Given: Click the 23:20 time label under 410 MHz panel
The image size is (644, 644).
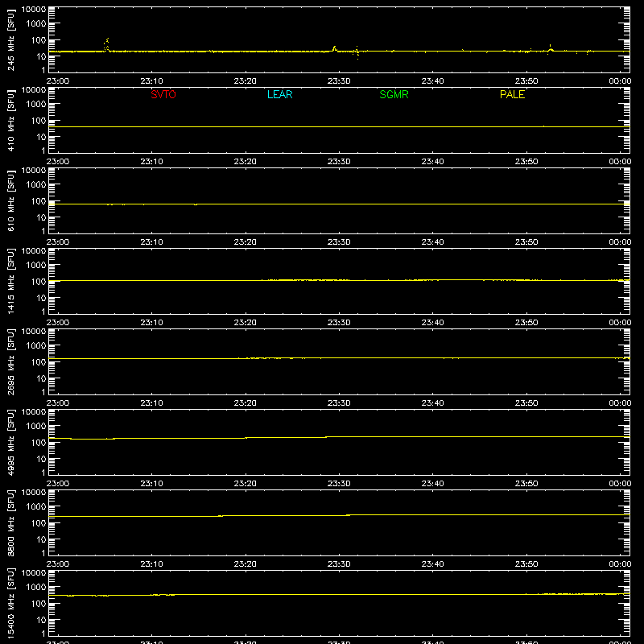Looking at the screenshot, I should click(x=246, y=162).
